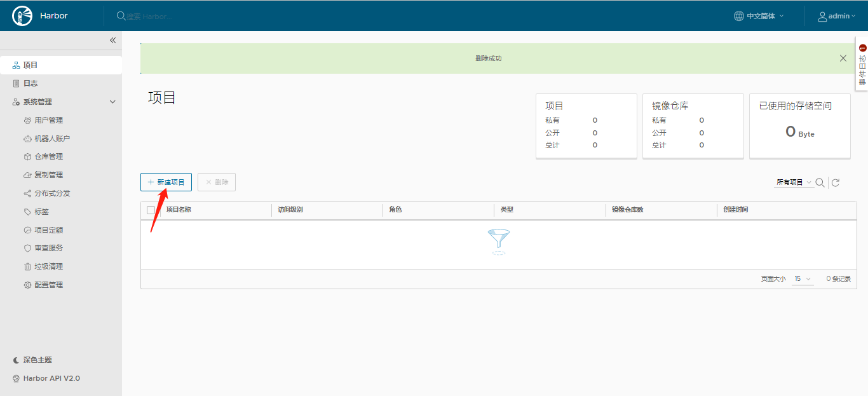Click 系统管理 menu label
The height and width of the screenshot is (396, 868).
37,102
